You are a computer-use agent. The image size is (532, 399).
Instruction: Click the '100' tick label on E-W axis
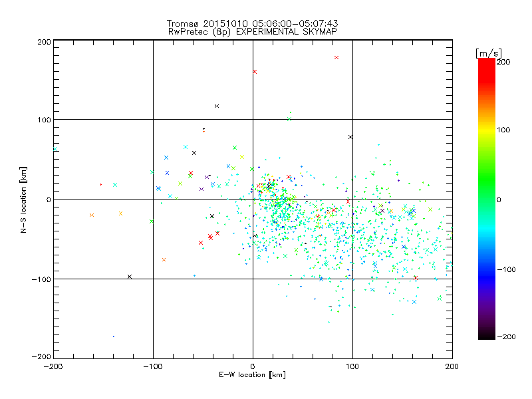352,366
